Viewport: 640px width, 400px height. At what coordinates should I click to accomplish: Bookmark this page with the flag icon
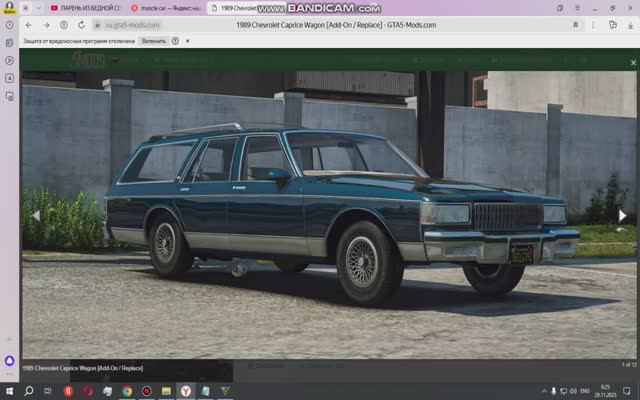pyautogui.click(x=576, y=25)
